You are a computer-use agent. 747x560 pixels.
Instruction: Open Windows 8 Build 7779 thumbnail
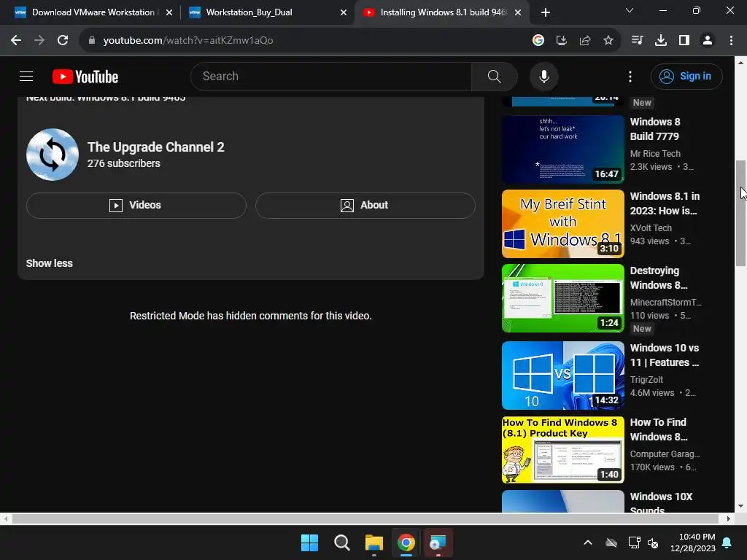pos(562,149)
